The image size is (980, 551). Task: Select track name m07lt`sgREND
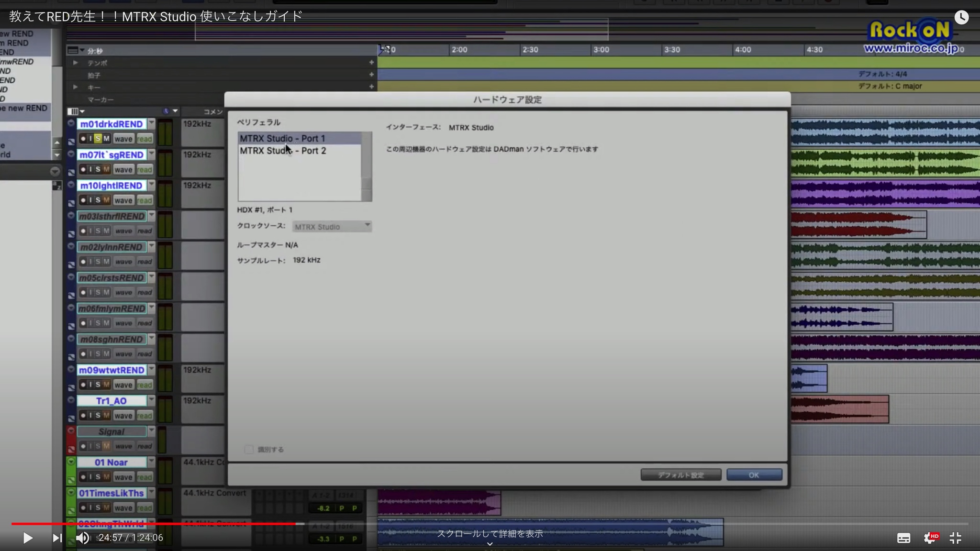tap(111, 154)
